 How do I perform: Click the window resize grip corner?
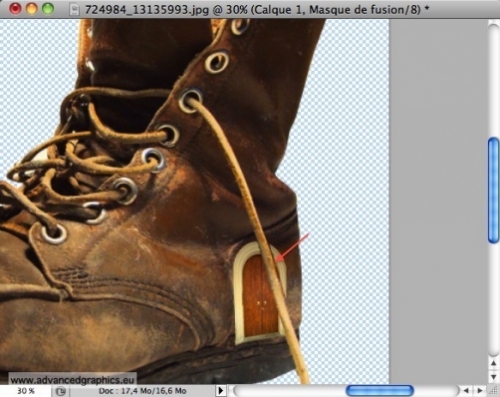(494, 391)
